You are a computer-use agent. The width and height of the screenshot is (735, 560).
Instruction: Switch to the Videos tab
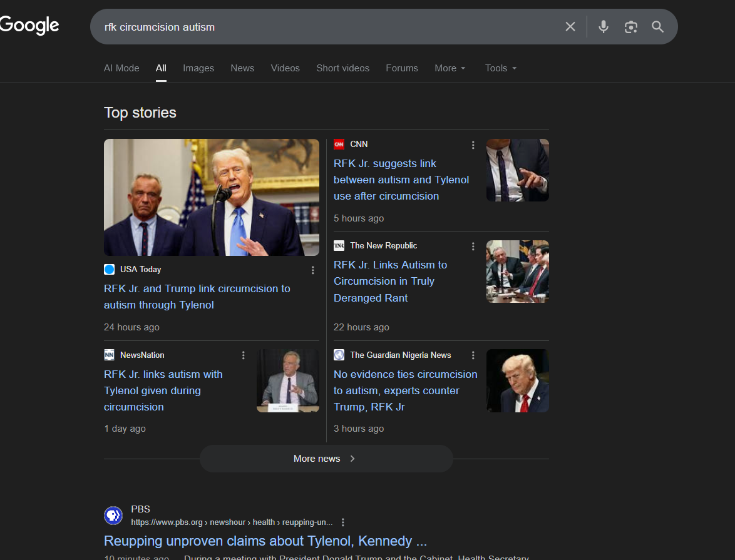(285, 68)
